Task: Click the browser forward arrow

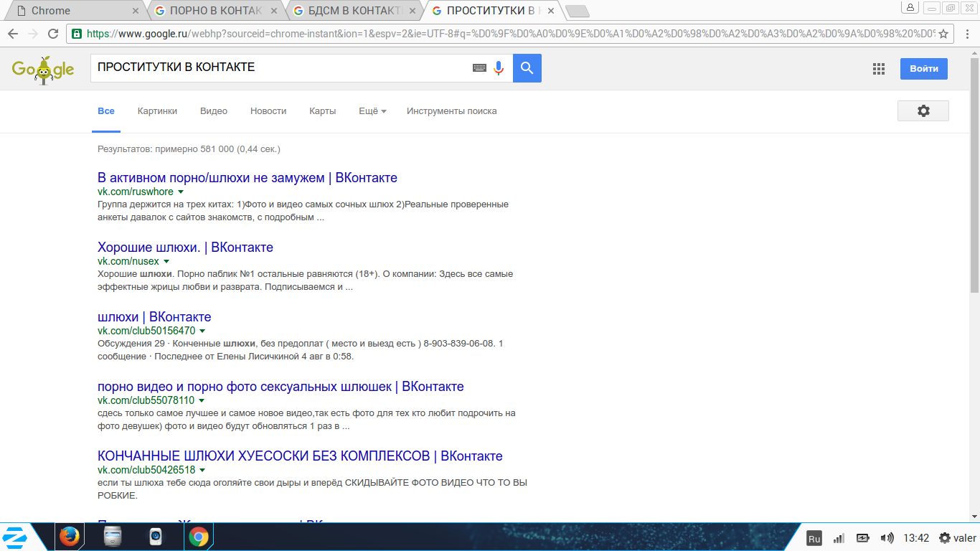Action: (33, 34)
